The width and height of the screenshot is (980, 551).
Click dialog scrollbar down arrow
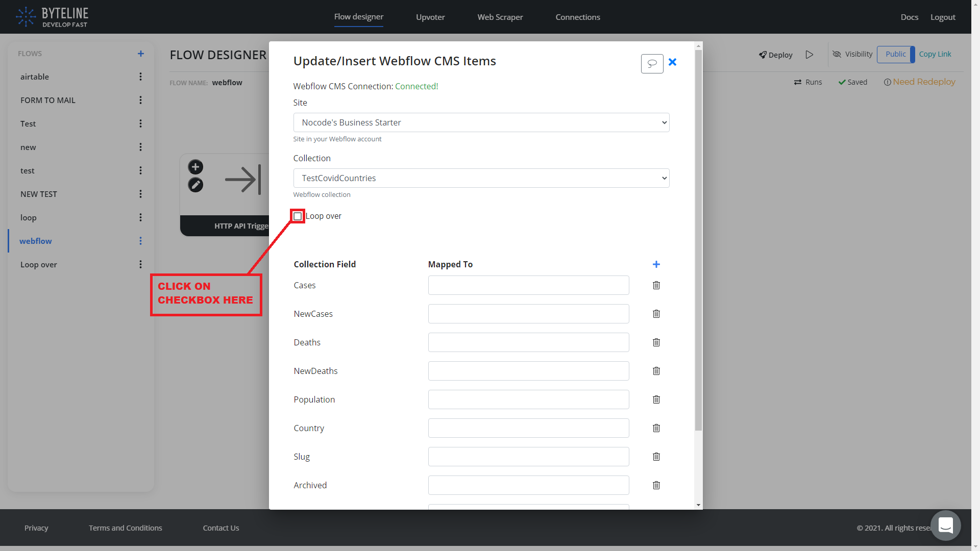click(x=698, y=505)
